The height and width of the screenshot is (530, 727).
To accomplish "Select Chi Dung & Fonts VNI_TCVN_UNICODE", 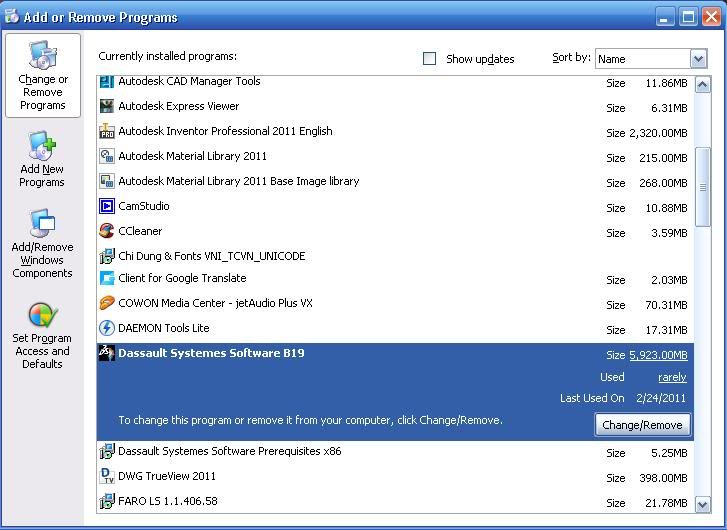I will 395,256.
